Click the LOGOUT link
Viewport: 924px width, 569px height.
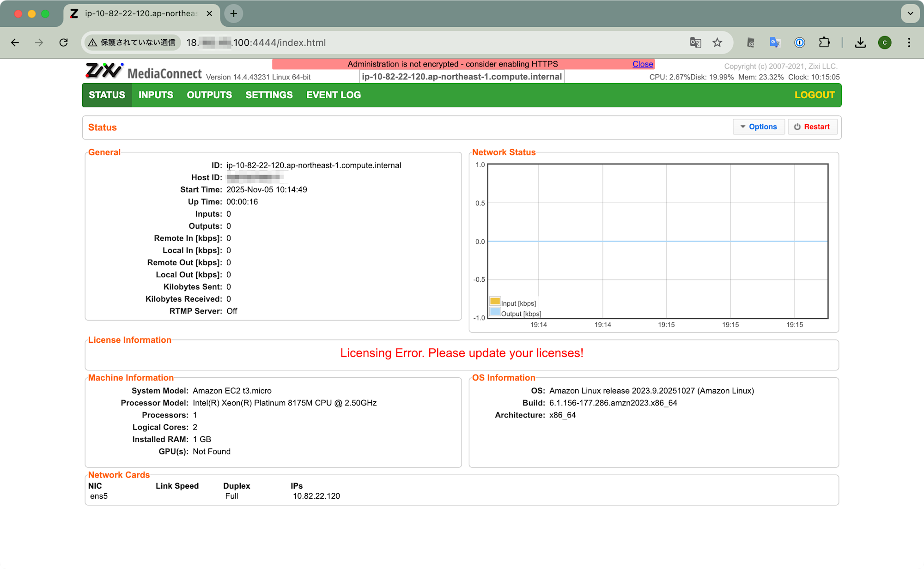pyautogui.click(x=815, y=95)
